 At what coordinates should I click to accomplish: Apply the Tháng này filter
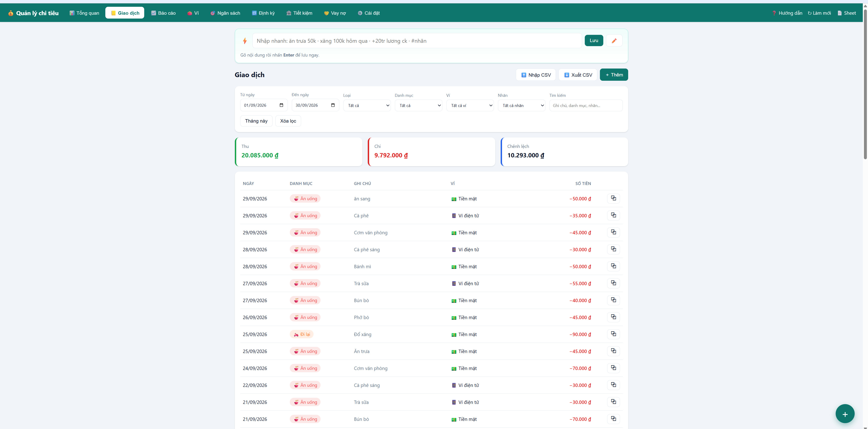(x=256, y=121)
